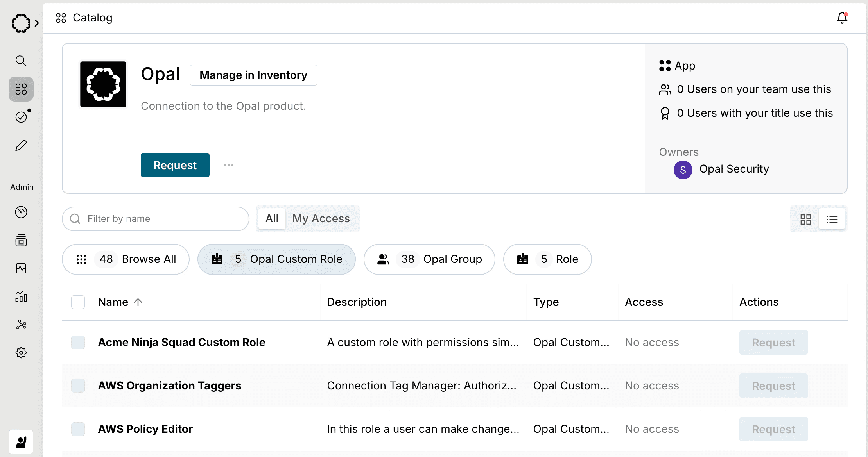Switch to grid view layout

tap(806, 219)
